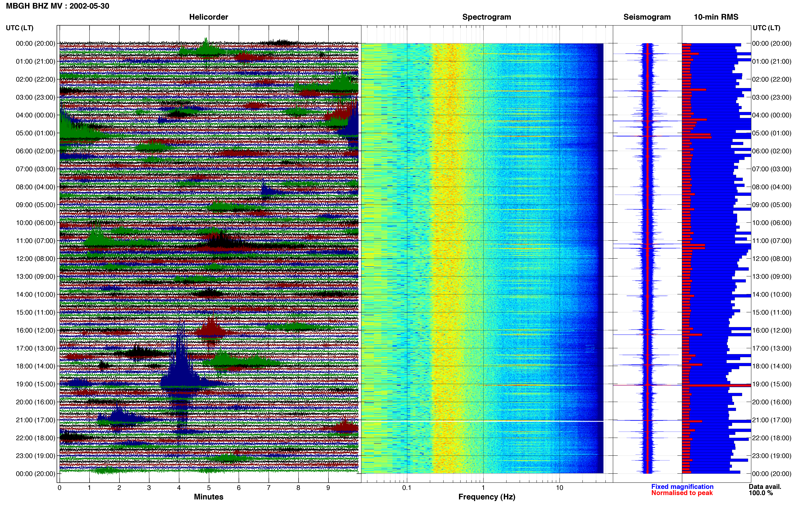Click minute tick label '5' on helicorder
The height and width of the screenshot is (508, 812).
[x=209, y=488]
